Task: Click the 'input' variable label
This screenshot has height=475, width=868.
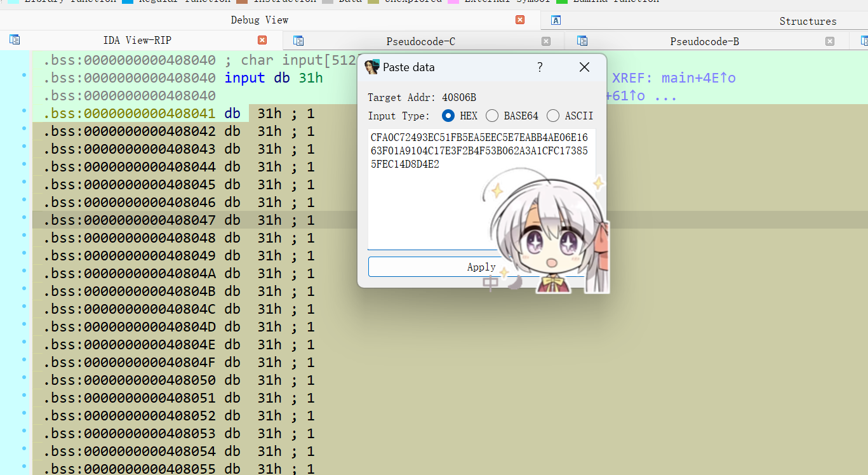Action: (244, 77)
